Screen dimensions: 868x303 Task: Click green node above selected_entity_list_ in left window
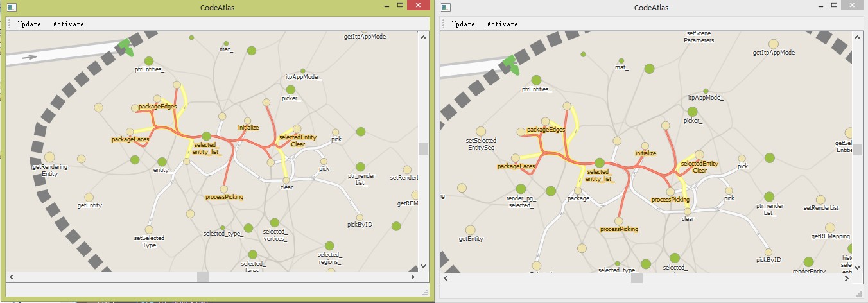click(x=206, y=136)
